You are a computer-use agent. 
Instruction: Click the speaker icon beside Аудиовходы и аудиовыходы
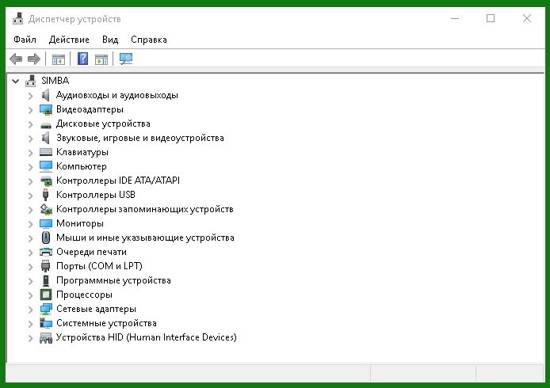click(46, 95)
